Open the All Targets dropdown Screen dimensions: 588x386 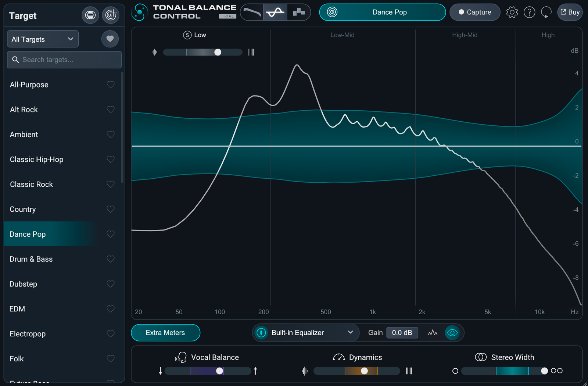pyautogui.click(x=42, y=39)
